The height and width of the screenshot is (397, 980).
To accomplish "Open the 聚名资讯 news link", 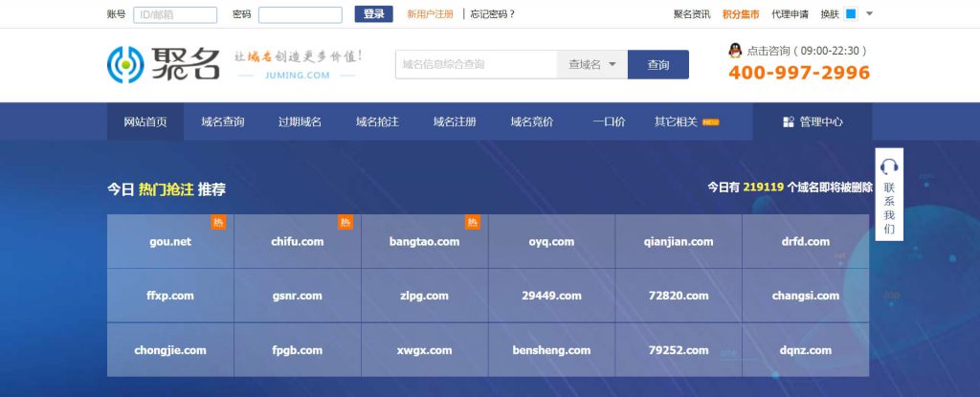I will pyautogui.click(x=691, y=13).
